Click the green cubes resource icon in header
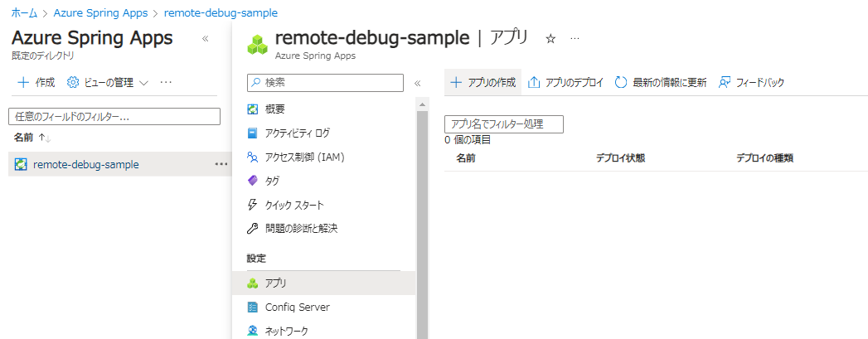This screenshot has height=339, width=868. pyautogui.click(x=257, y=46)
